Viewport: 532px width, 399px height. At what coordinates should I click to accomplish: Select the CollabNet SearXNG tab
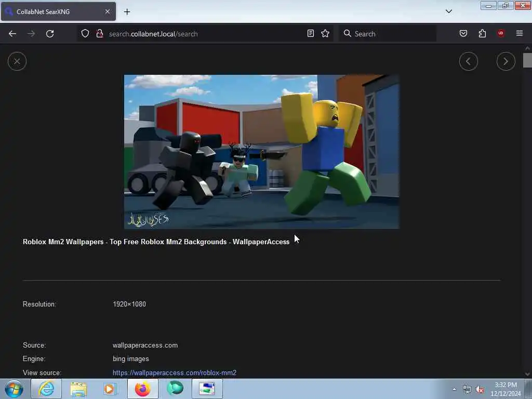58,11
